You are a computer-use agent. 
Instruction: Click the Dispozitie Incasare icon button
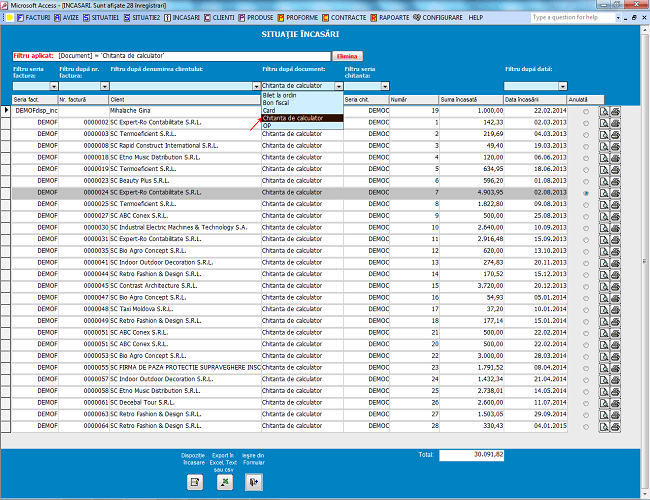point(195,482)
